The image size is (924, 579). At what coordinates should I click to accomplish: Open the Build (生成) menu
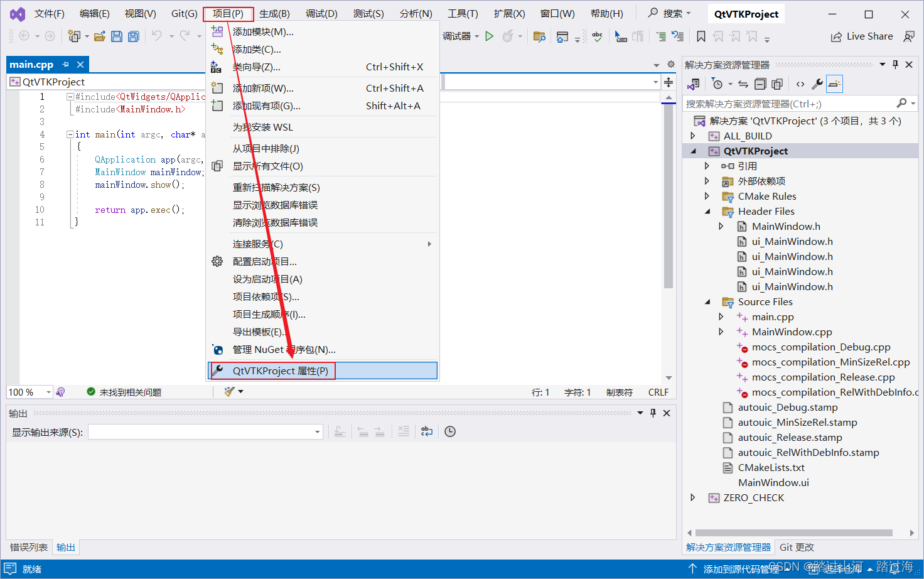pos(274,14)
